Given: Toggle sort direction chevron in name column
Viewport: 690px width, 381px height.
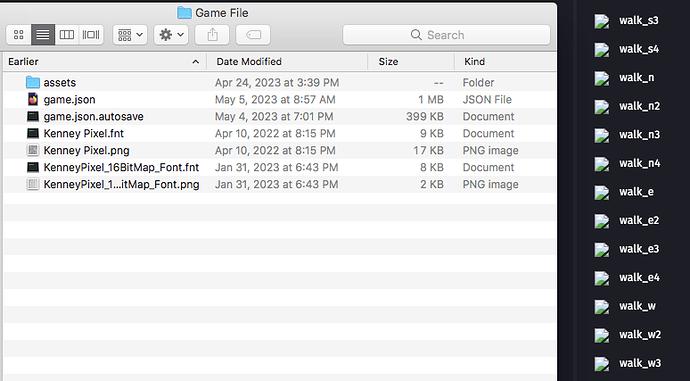Looking at the screenshot, I should pyautogui.click(x=195, y=62).
